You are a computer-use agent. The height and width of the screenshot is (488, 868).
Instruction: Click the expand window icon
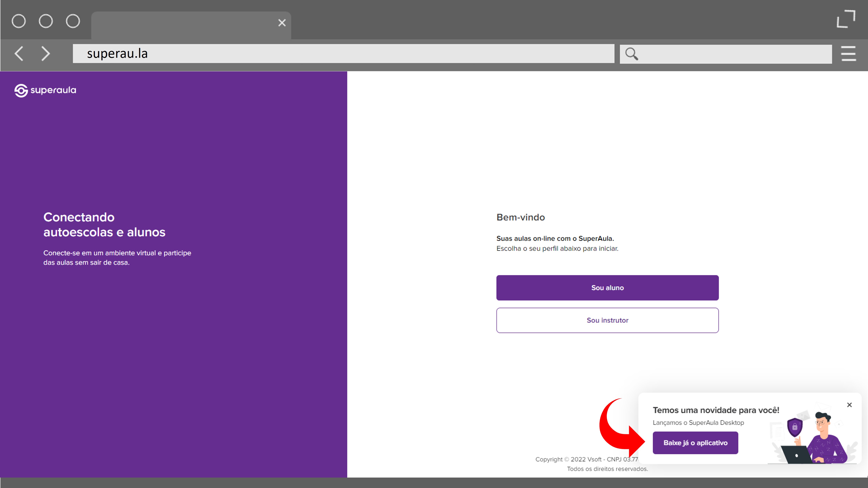846,19
